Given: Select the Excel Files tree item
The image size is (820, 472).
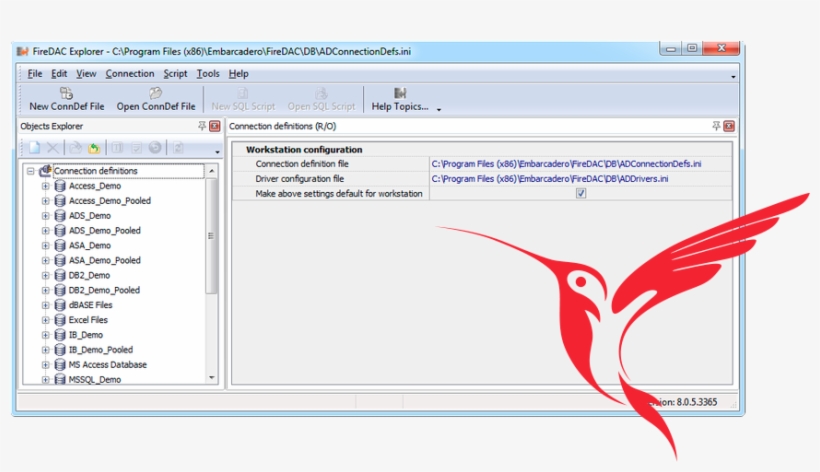Looking at the screenshot, I should (x=88, y=320).
